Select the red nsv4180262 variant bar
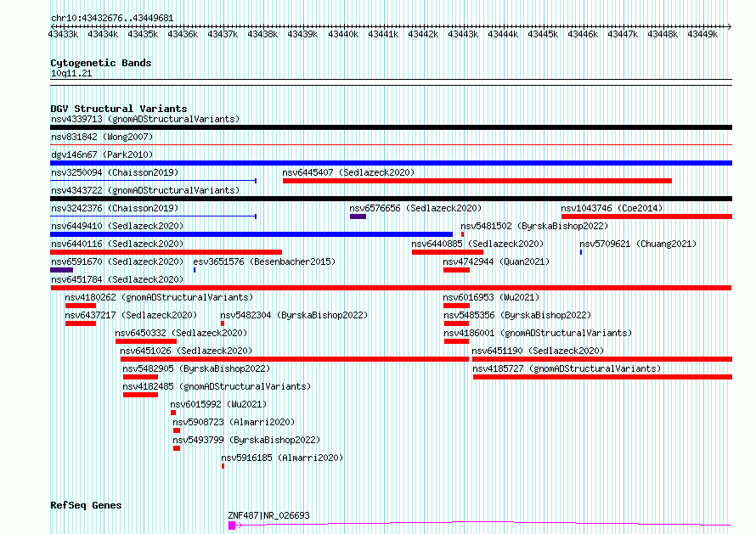Viewport: 756px width, 534px height. pyautogui.click(x=81, y=306)
